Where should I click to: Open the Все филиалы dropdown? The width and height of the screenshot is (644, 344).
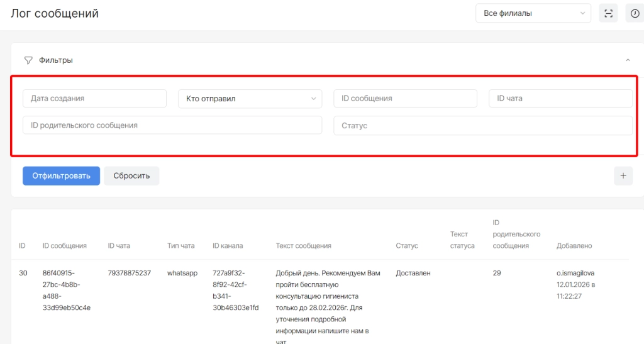point(533,13)
